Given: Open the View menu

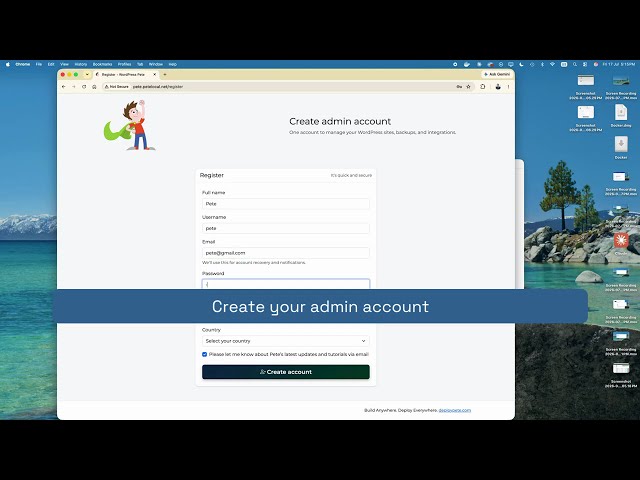Looking at the screenshot, I should tap(64, 64).
